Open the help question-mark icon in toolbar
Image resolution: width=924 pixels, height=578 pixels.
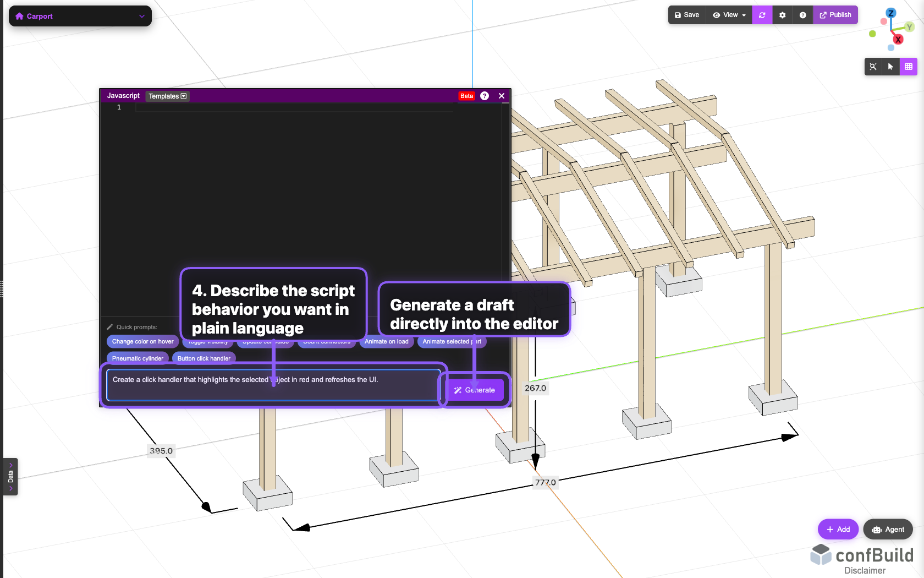point(802,15)
